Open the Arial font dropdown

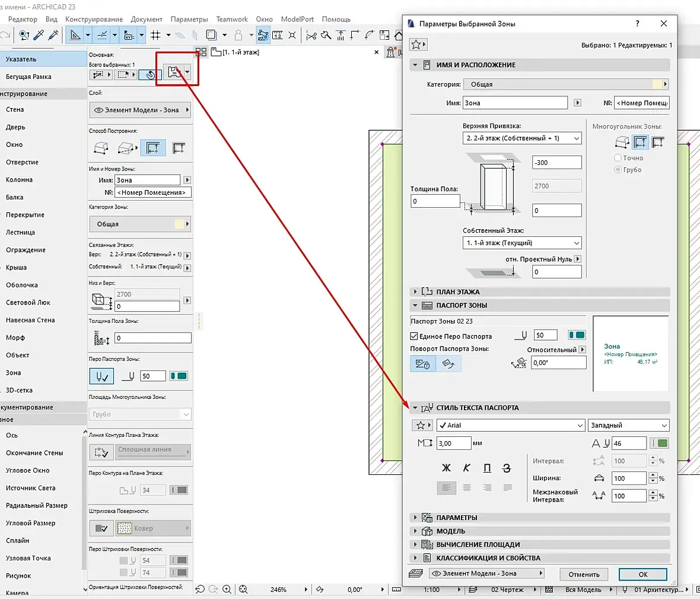tap(511, 425)
